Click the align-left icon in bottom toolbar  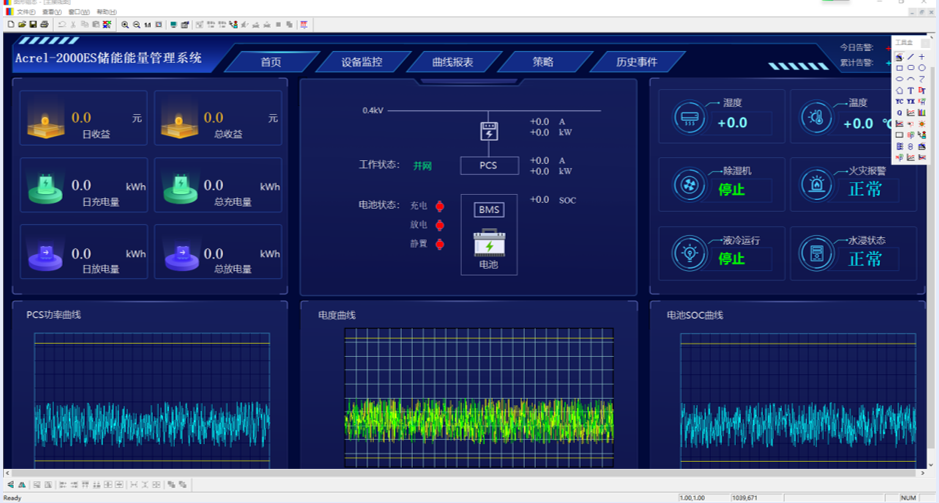click(63, 484)
